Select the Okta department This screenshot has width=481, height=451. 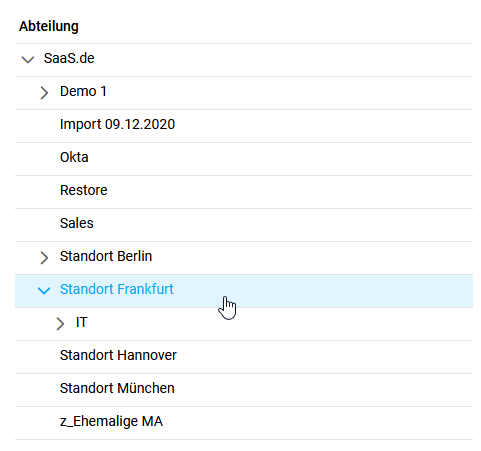coord(74,157)
